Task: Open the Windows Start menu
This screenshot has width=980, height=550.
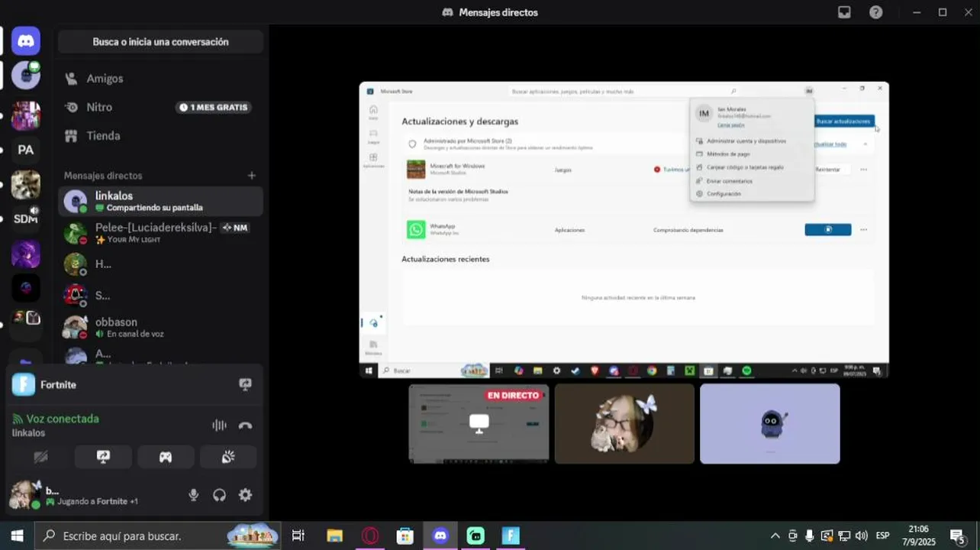Action: point(17,536)
